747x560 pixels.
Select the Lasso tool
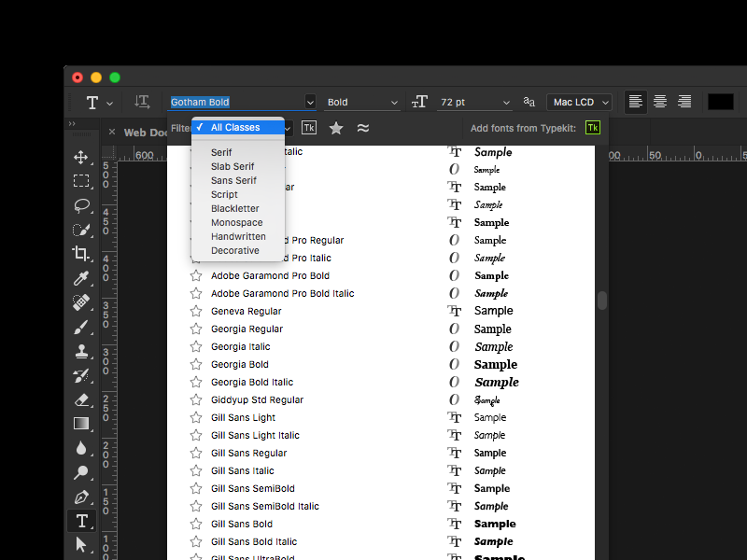click(x=81, y=205)
